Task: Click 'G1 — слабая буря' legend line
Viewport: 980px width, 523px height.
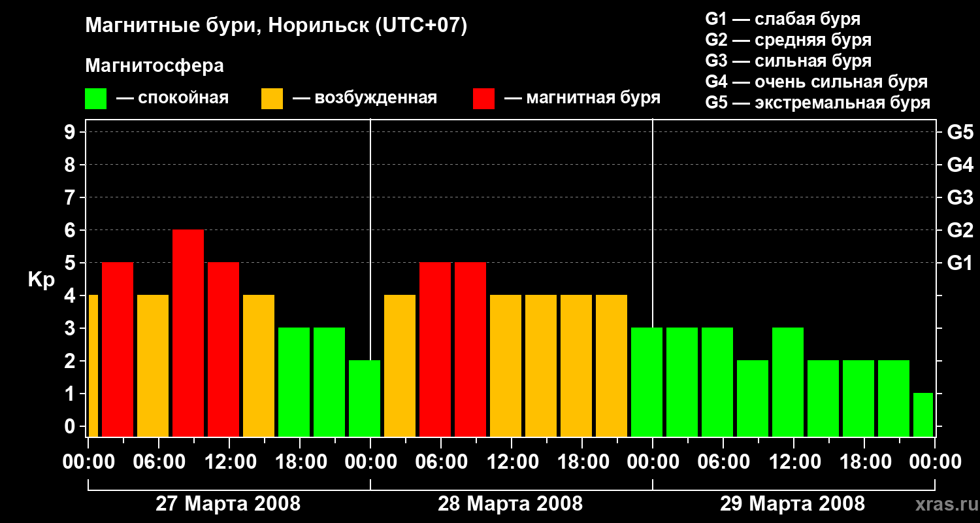Action: pos(783,19)
